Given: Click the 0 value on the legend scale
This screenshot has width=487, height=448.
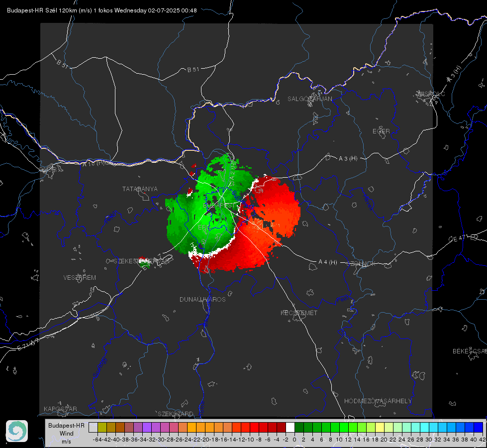Looking at the screenshot, I should 294,440.
